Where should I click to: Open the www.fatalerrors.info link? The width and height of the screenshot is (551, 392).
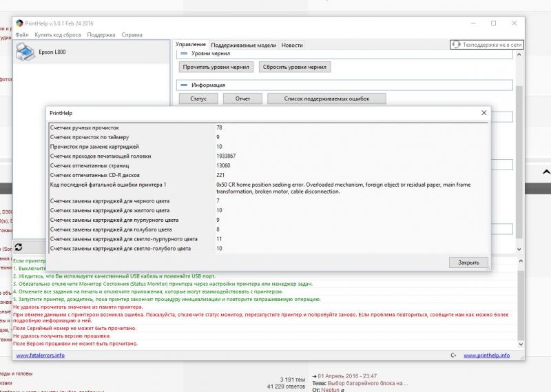[x=41, y=355]
